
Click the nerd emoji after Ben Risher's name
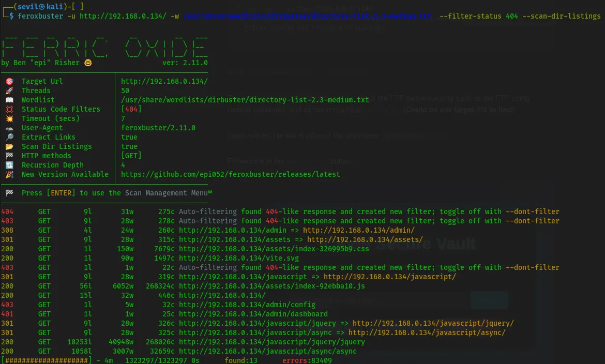tap(88, 63)
